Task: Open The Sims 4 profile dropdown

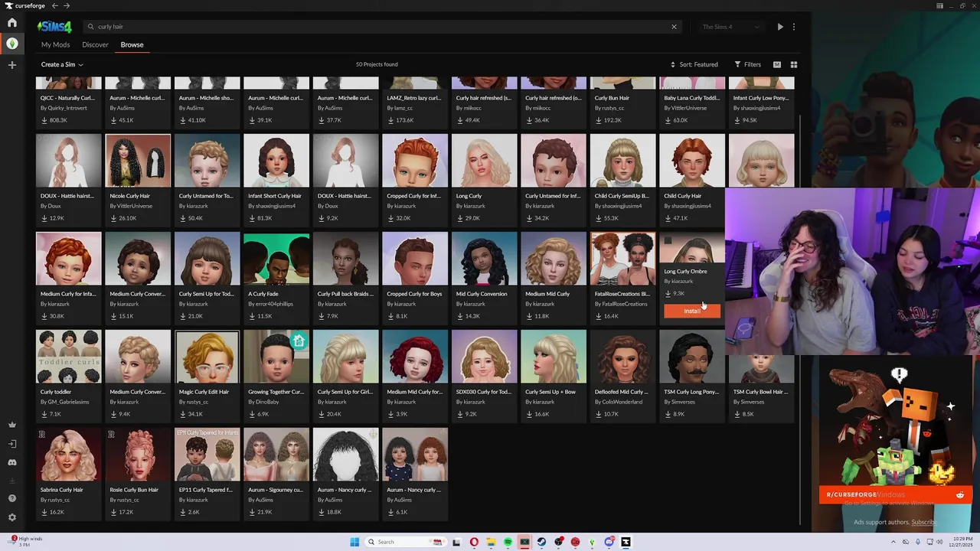Action: coord(731,27)
